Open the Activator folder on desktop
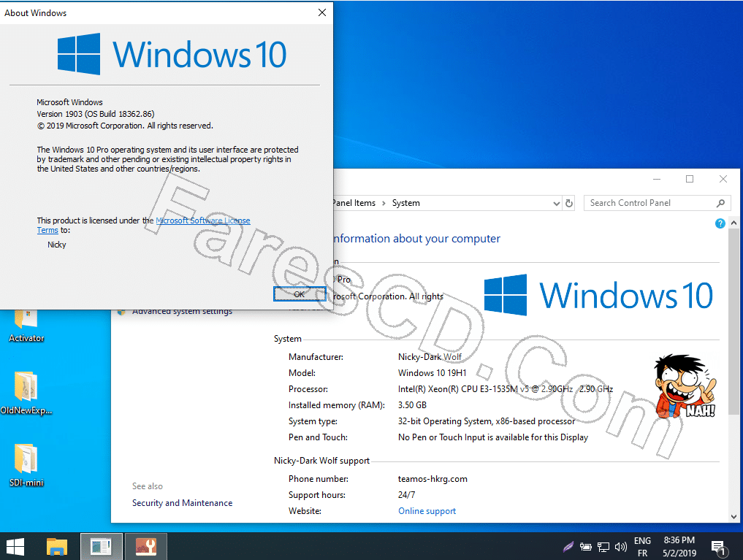 point(26,326)
